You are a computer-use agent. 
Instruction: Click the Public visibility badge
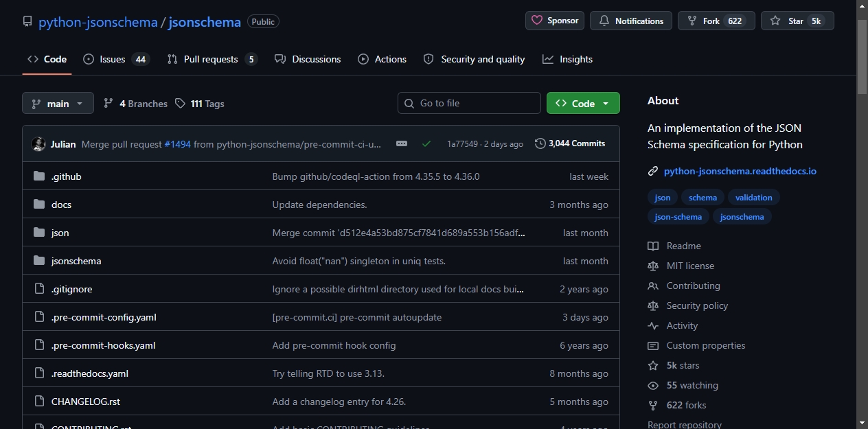click(263, 22)
